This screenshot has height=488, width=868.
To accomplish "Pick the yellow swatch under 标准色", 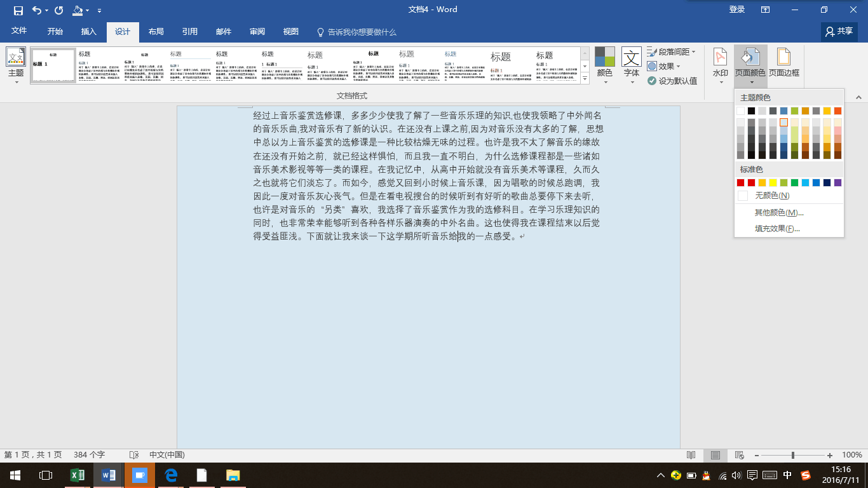I will tap(773, 183).
